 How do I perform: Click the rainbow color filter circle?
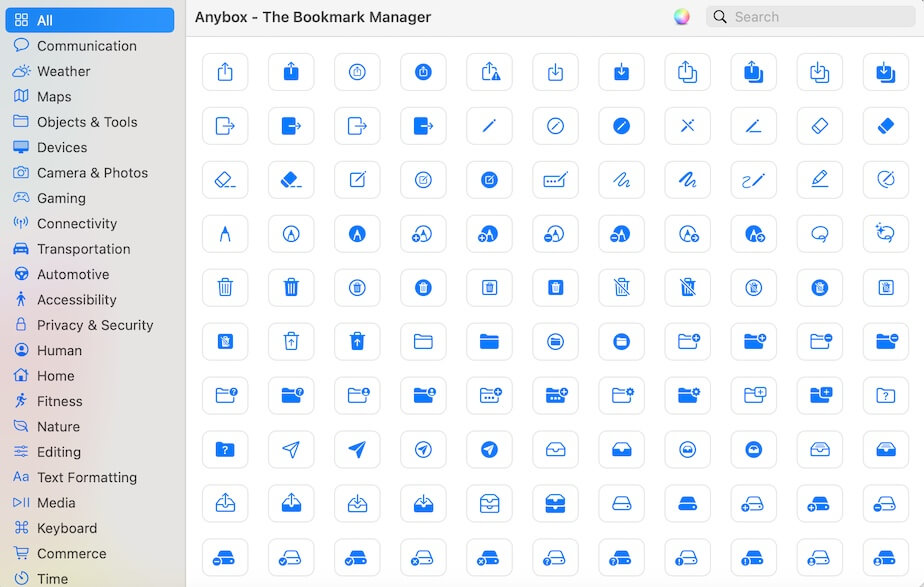[681, 17]
